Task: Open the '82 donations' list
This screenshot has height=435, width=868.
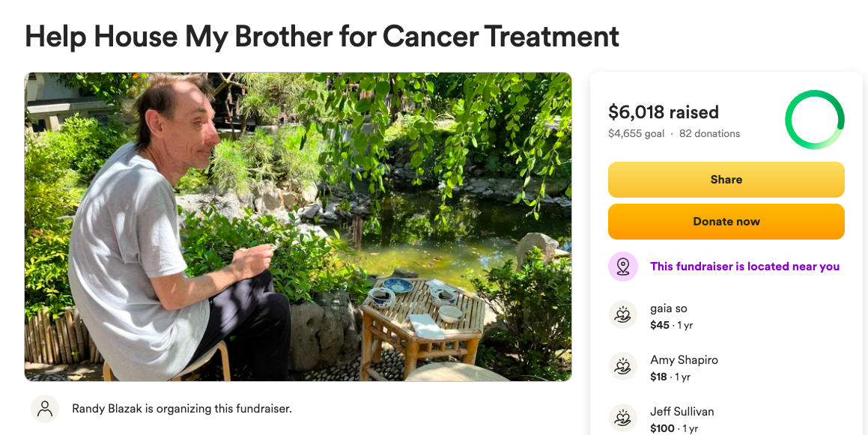Action: [709, 134]
